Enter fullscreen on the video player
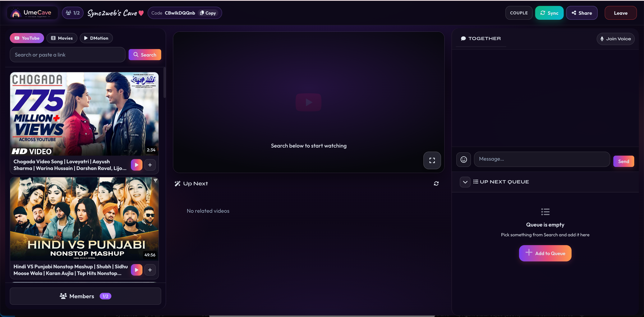The image size is (644, 317). 432,160
